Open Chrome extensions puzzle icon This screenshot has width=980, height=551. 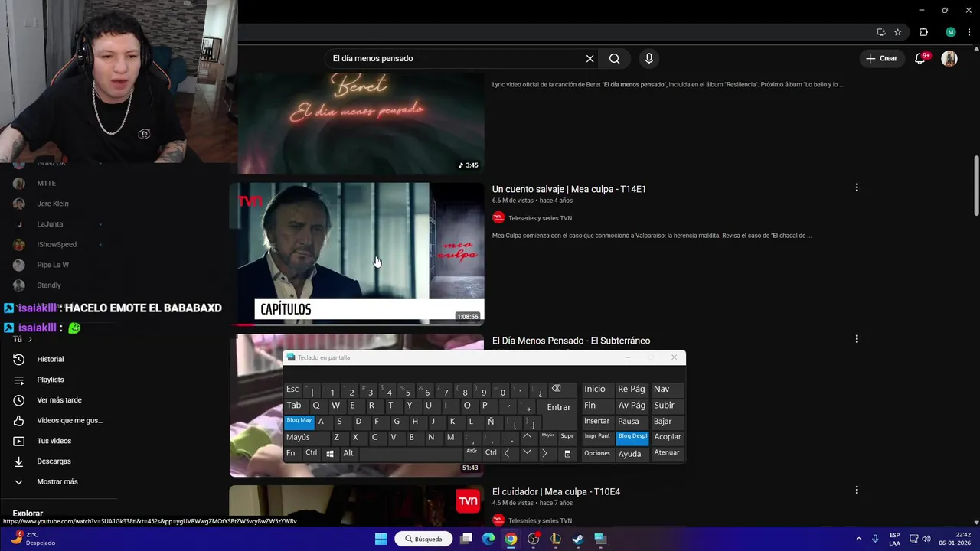923,32
